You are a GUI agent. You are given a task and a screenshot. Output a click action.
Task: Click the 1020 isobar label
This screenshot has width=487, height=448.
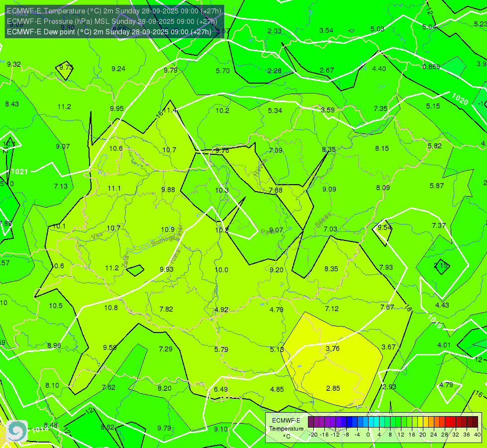pyautogui.click(x=460, y=99)
